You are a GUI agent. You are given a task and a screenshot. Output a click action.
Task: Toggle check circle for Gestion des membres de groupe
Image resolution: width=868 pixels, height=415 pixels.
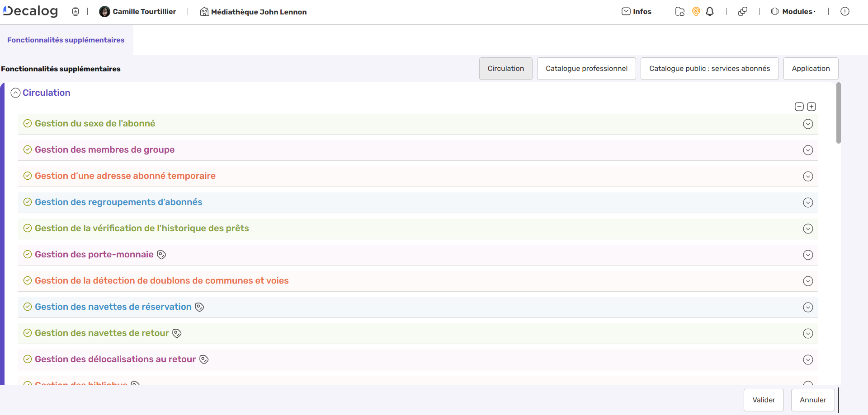(28, 150)
